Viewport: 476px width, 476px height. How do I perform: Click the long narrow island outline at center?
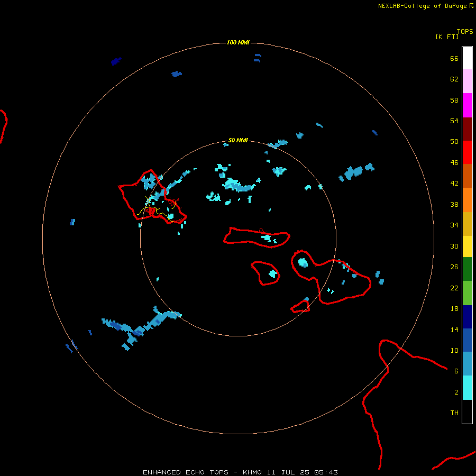pos(257,237)
